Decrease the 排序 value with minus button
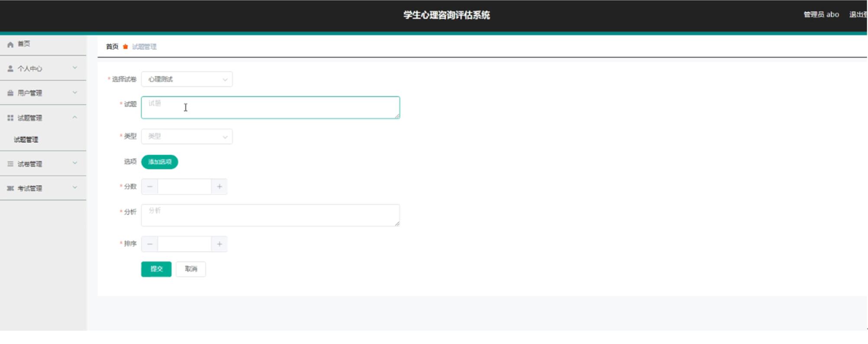The width and height of the screenshot is (868, 344). coord(150,244)
